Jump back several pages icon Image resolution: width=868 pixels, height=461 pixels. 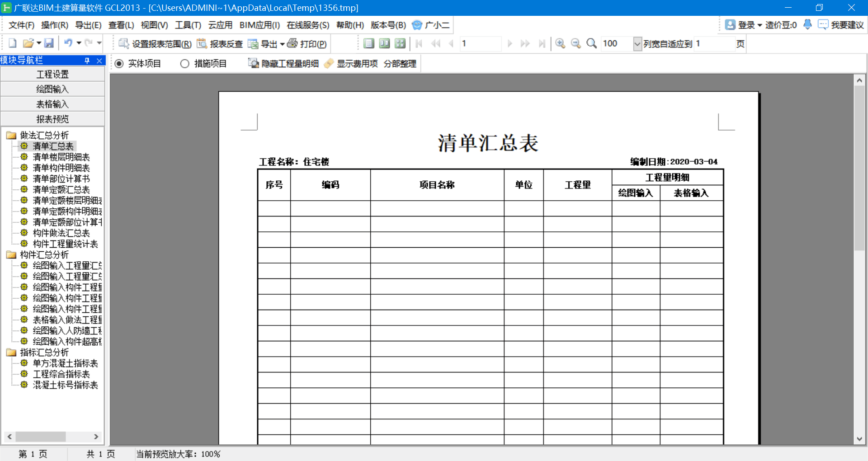pos(436,43)
